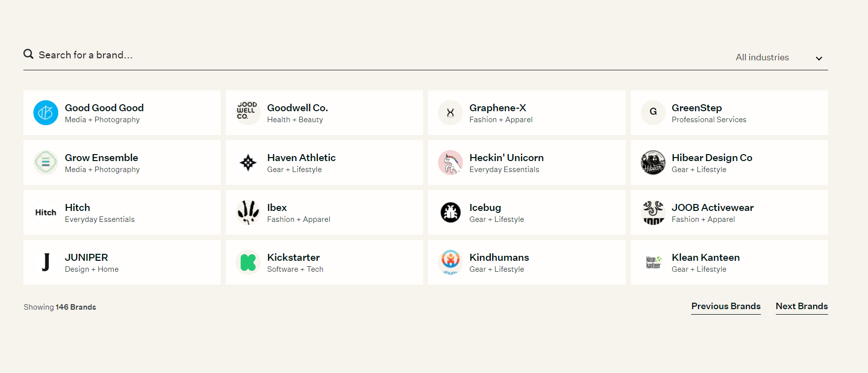Click 'Showing 146 Brands' text
The width and height of the screenshot is (868, 373).
coord(60,307)
